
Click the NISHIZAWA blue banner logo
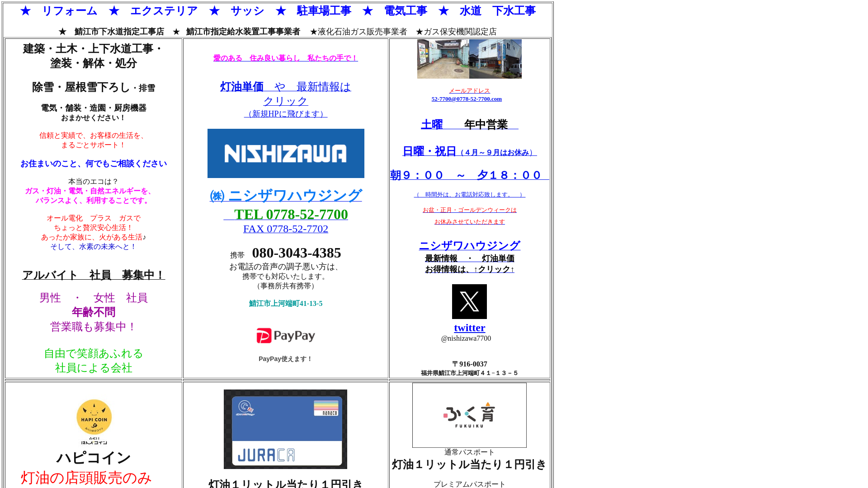click(x=286, y=153)
